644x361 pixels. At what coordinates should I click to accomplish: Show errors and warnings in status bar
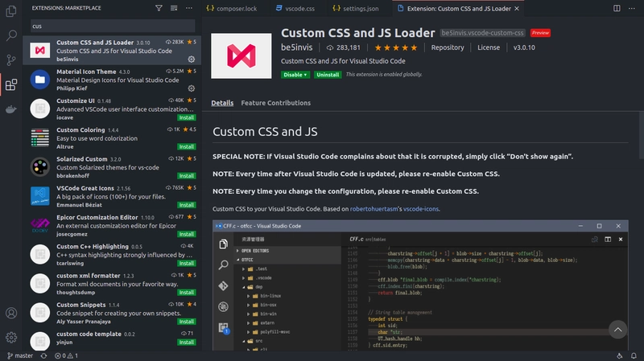[66, 355]
